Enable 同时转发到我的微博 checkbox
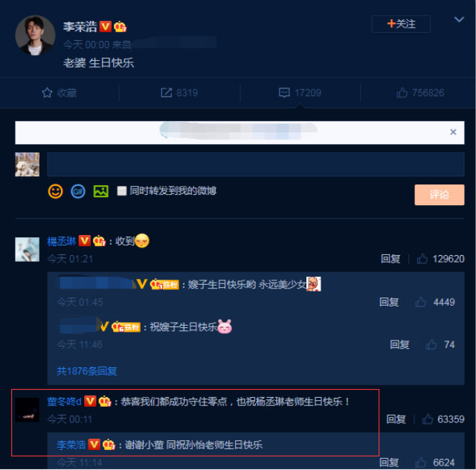The image size is (476, 470). coord(122,191)
